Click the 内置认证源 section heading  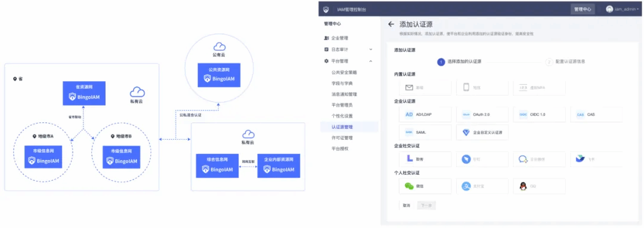404,75
